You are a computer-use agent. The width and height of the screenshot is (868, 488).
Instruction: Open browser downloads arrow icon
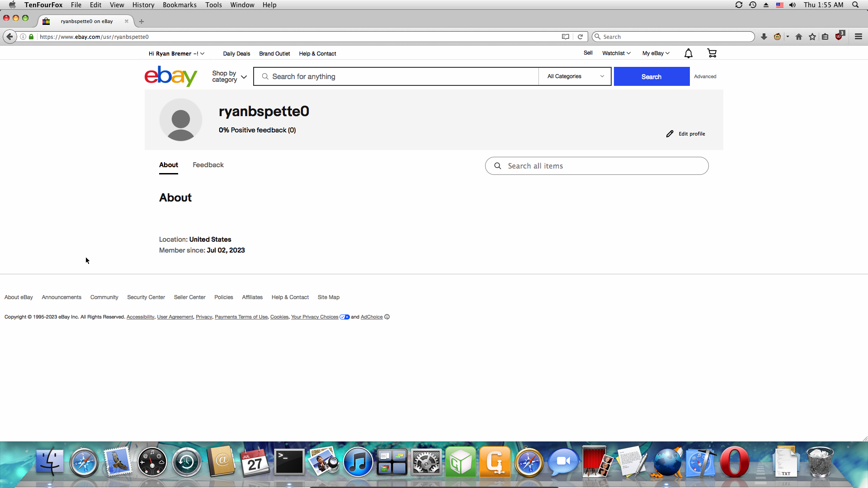point(764,37)
